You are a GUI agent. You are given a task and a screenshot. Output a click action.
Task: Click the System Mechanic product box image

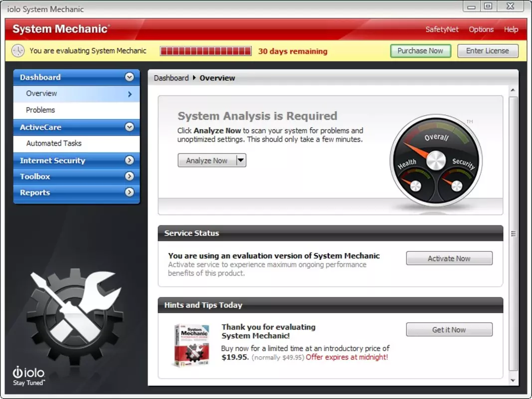[191, 346]
